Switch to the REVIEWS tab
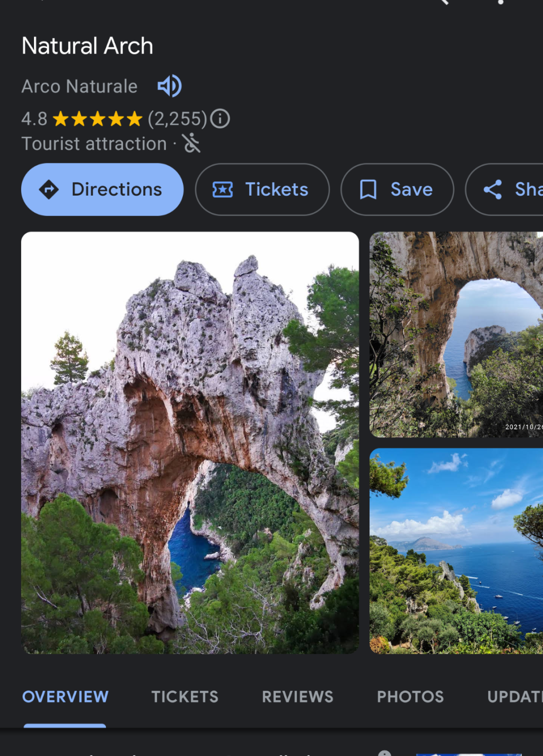This screenshot has width=543, height=756. click(x=297, y=697)
